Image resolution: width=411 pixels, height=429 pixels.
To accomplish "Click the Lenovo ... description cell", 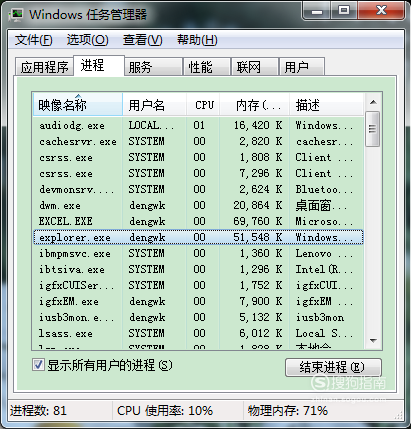I will click(324, 253).
